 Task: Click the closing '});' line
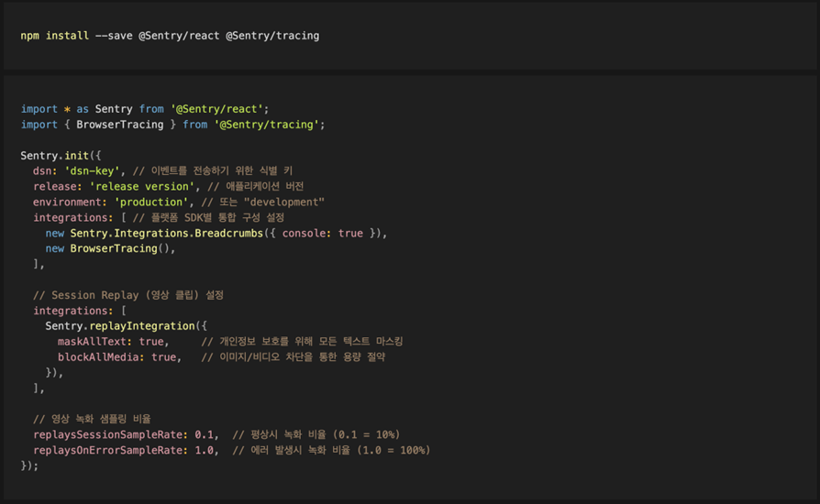[29, 466]
